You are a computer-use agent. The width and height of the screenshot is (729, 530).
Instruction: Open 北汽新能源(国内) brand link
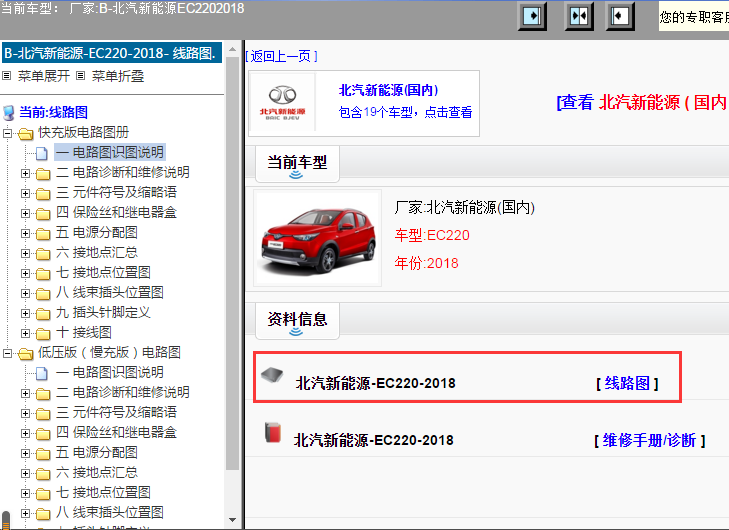pos(388,90)
